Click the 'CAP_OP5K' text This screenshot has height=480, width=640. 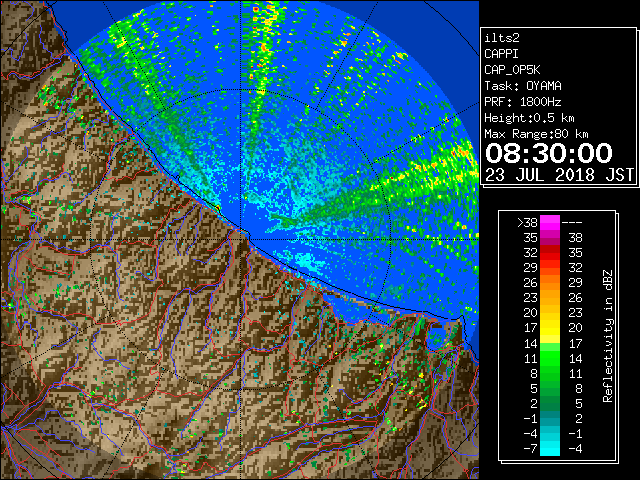[x=512, y=70]
